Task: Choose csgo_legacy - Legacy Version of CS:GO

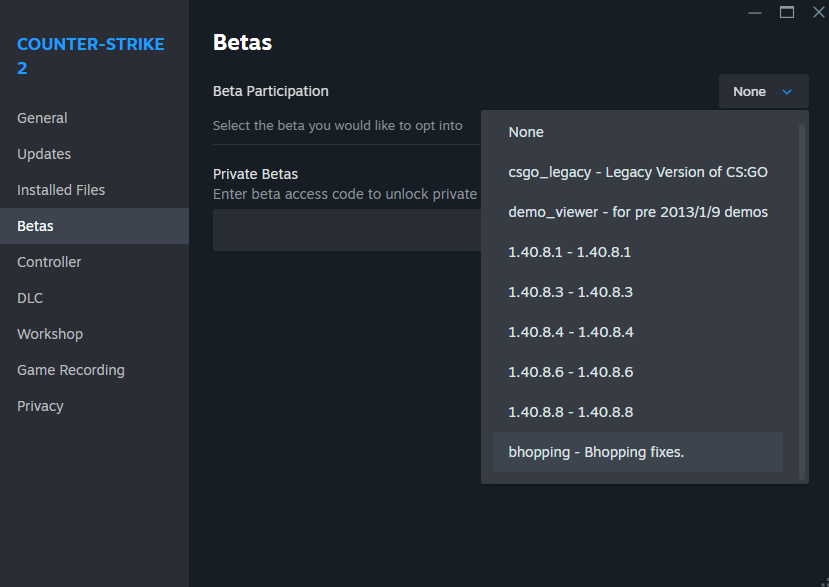Action: pos(638,172)
